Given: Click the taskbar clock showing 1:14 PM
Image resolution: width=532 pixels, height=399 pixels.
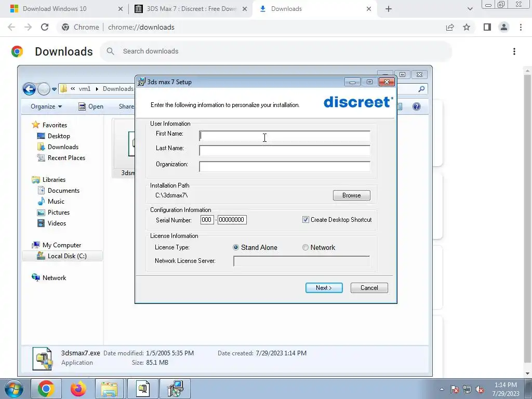Looking at the screenshot, I should click(506, 389).
